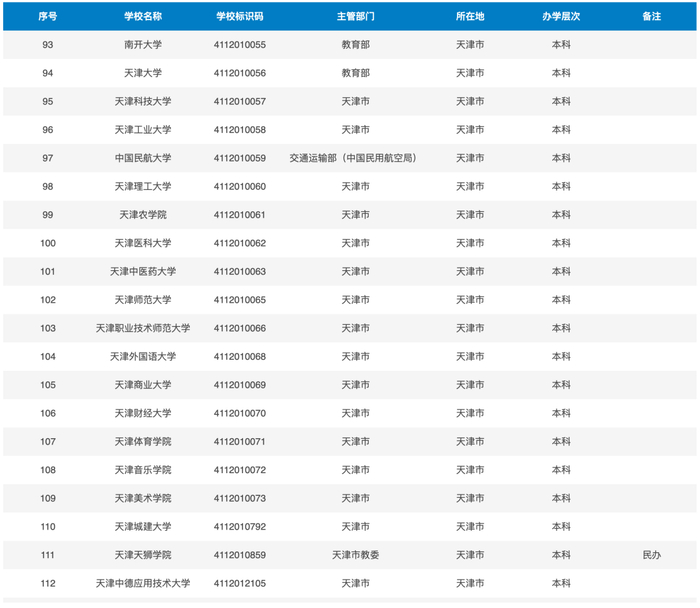This screenshot has width=700, height=608.
Task: Click serial number 93
Action: tap(48, 45)
